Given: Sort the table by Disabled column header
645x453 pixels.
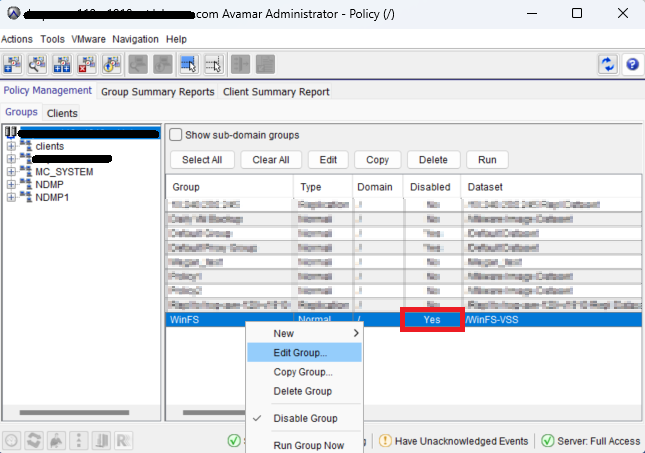Looking at the screenshot, I should (430, 187).
